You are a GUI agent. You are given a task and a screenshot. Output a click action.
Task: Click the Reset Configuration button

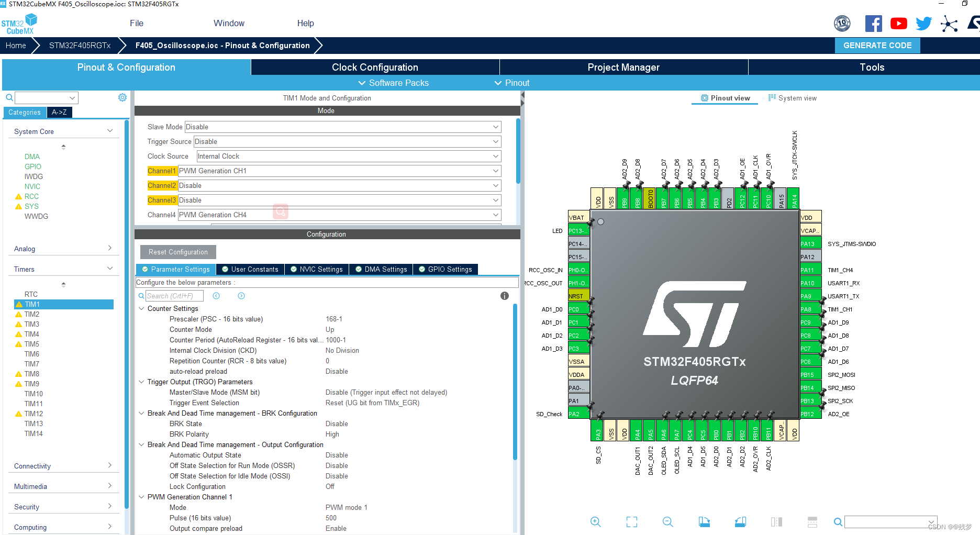tap(178, 252)
